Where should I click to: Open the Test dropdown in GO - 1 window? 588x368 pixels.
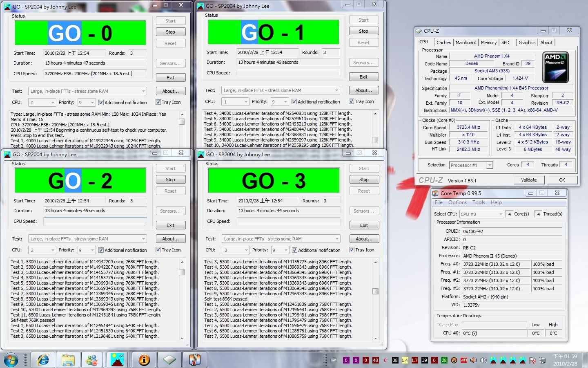(281, 90)
